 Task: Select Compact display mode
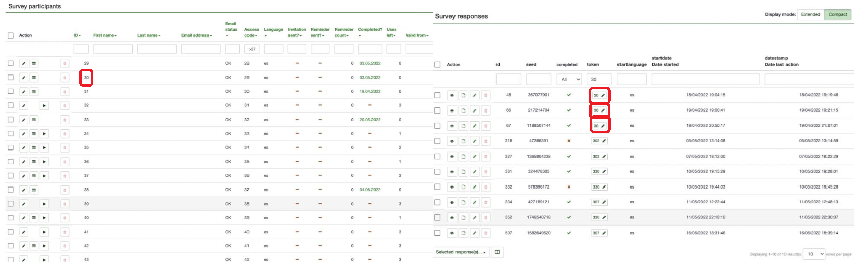click(x=838, y=14)
